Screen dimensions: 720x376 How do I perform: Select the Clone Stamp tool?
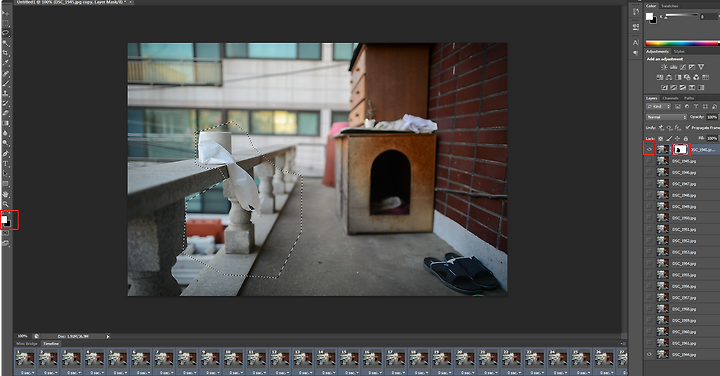point(6,93)
